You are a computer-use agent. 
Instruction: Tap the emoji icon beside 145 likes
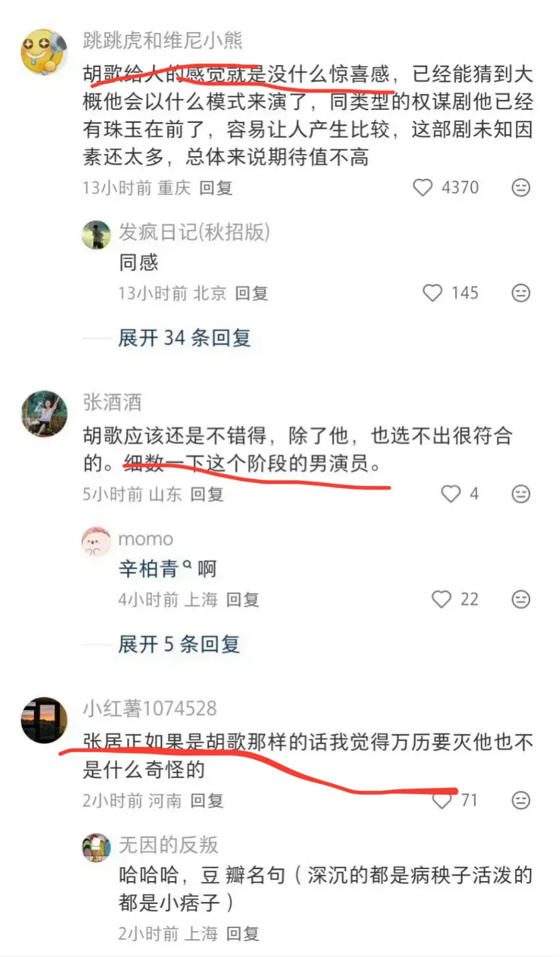click(x=521, y=293)
